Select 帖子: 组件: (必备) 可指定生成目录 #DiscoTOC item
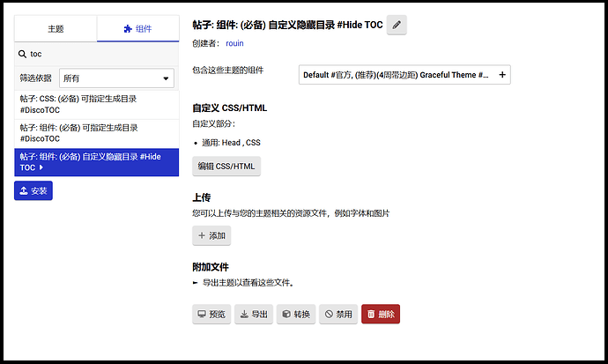 pos(97,133)
